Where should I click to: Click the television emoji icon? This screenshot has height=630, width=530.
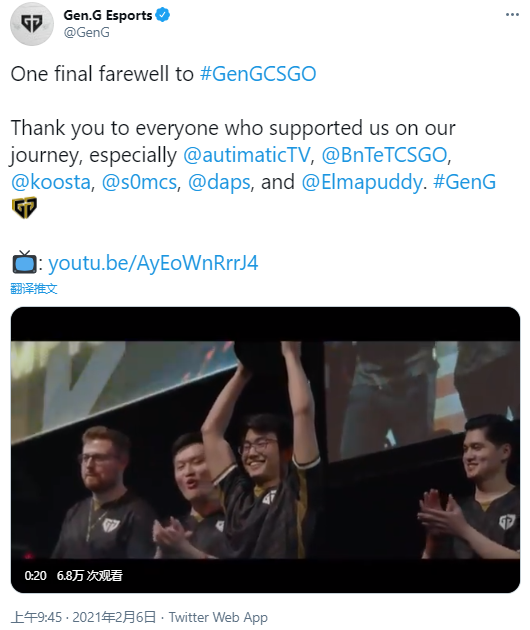point(25,262)
